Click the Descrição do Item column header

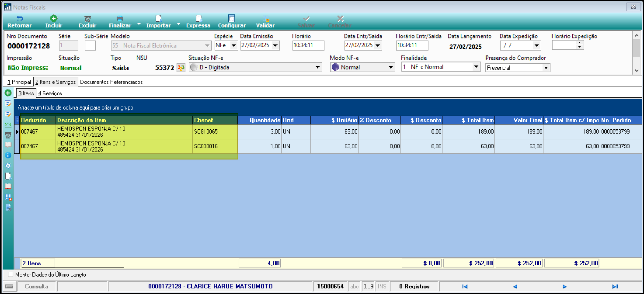coord(124,120)
